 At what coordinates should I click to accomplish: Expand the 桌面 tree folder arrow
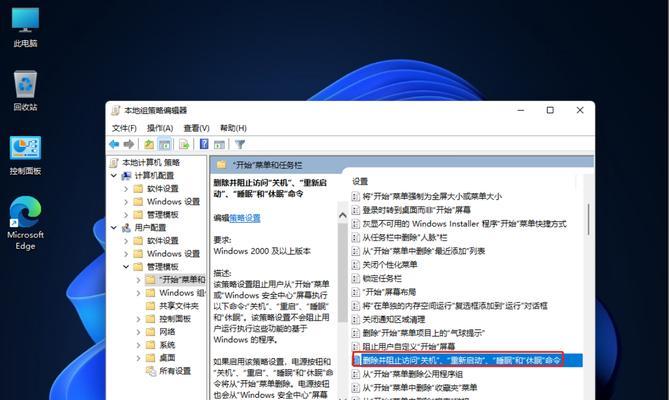(x=138, y=358)
